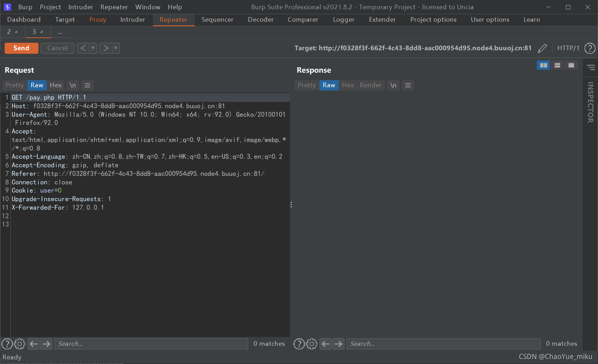Viewport: 598px width, 364px height.
Task: Switch to the Sequencer tab
Action: [217, 20]
